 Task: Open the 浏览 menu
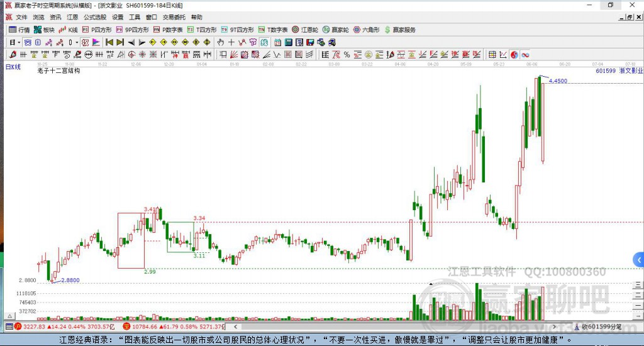38,17
